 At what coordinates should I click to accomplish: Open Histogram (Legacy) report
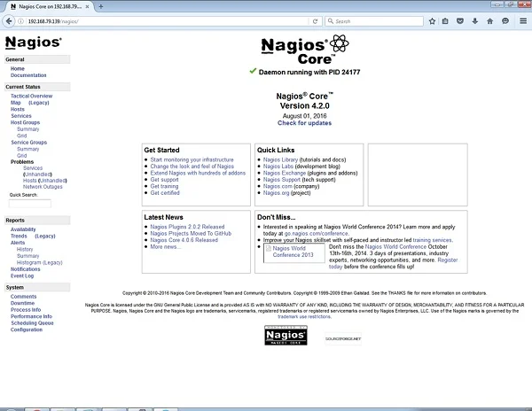pyautogui.click(x=40, y=262)
